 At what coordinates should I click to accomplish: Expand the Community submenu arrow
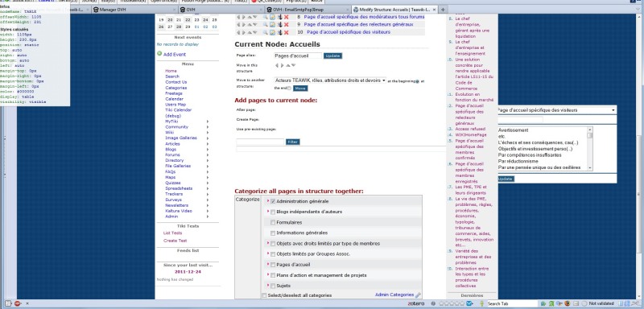point(208,127)
